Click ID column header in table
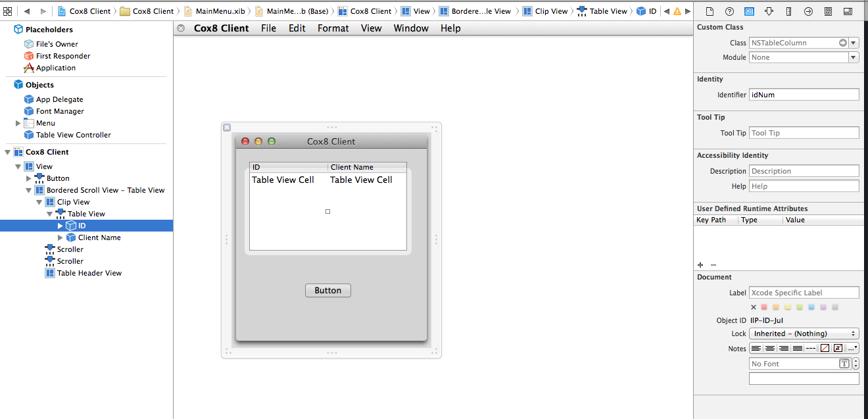 pyautogui.click(x=289, y=167)
